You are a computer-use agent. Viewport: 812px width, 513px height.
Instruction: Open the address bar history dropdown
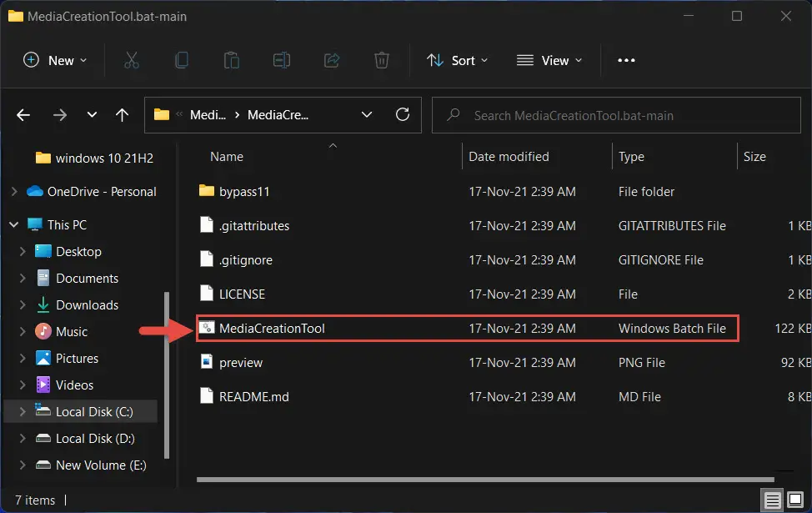coord(367,114)
